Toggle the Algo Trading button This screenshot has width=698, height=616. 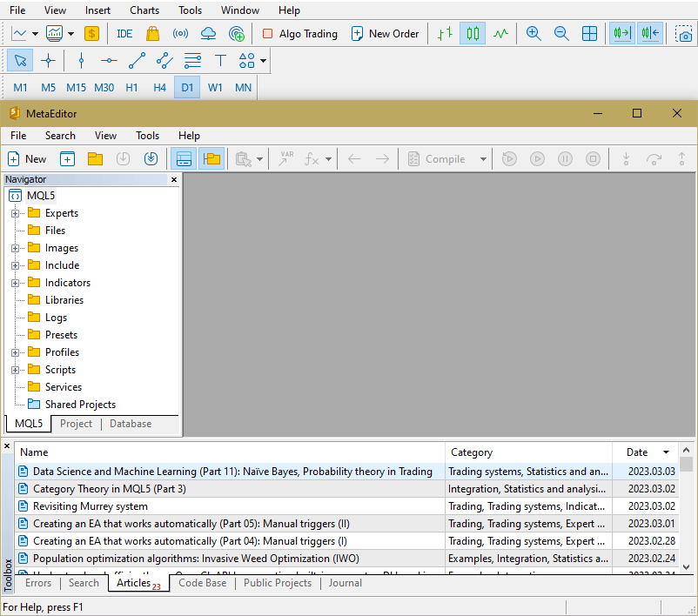coord(299,34)
